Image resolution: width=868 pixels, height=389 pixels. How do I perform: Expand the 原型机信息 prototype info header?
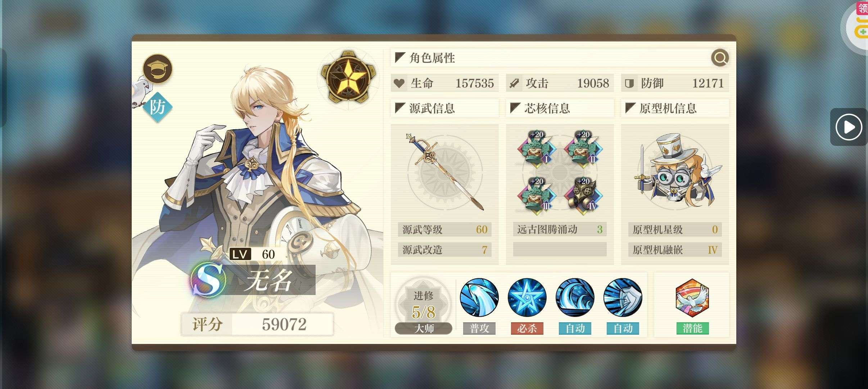pyautogui.click(x=675, y=108)
